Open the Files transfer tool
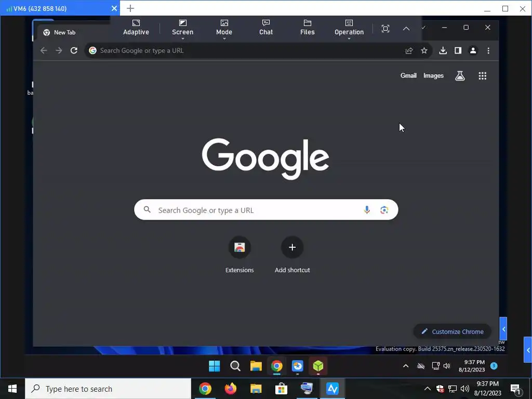The image size is (532, 399). click(308, 28)
